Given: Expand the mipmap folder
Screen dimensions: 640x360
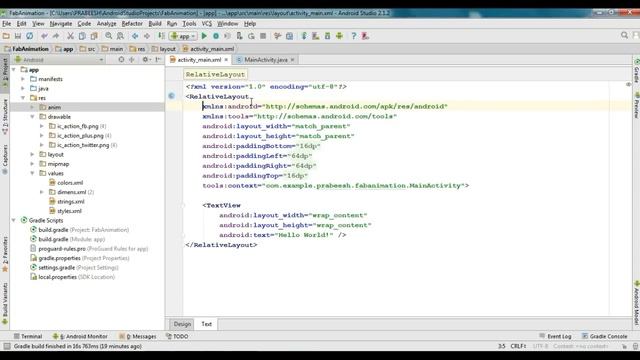Looking at the screenshot, I should [x=33, y=164].
